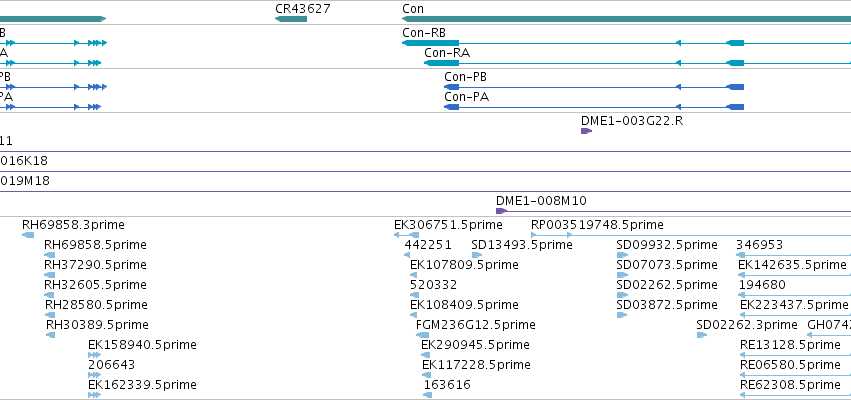This screenshot has height=400, width=851.
Task: Click the SD02262.5prime EST label
Action: (667, 284)
